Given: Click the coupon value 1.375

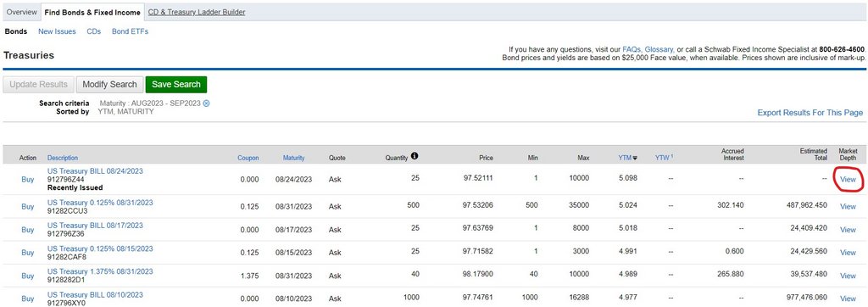Looking at the screenshot, I should (x=249, y=275).
